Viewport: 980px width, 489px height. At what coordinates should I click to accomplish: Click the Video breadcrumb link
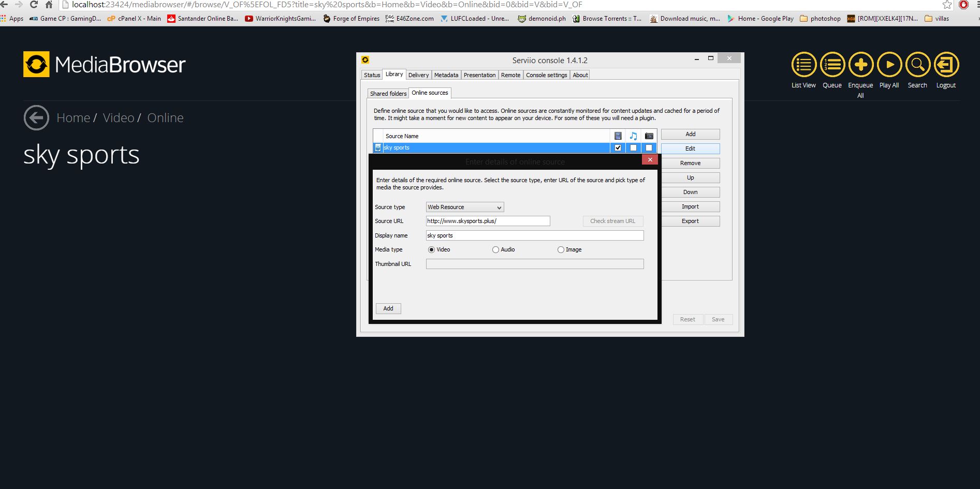click(x=119, y=118)
